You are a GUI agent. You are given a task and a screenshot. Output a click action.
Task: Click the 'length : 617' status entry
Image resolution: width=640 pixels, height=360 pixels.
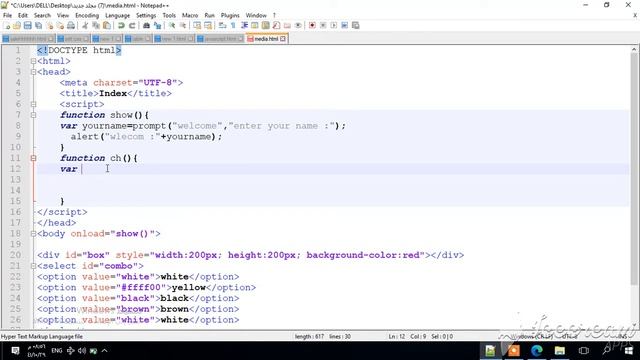point(309,337)
